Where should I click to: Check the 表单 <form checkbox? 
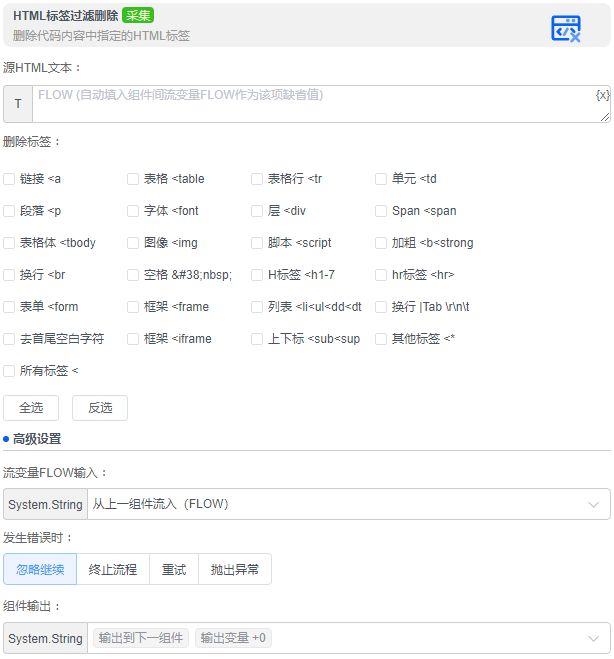(9, 307)
